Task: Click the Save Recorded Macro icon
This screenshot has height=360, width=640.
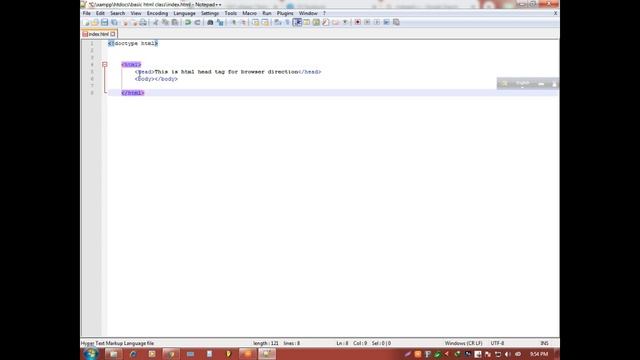Action: pos(396,22)
